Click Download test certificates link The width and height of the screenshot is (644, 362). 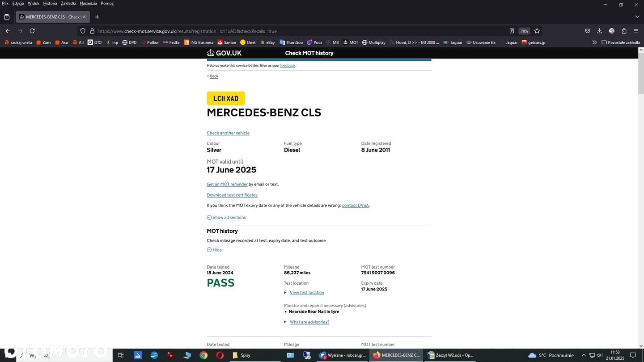click(232, 195)
